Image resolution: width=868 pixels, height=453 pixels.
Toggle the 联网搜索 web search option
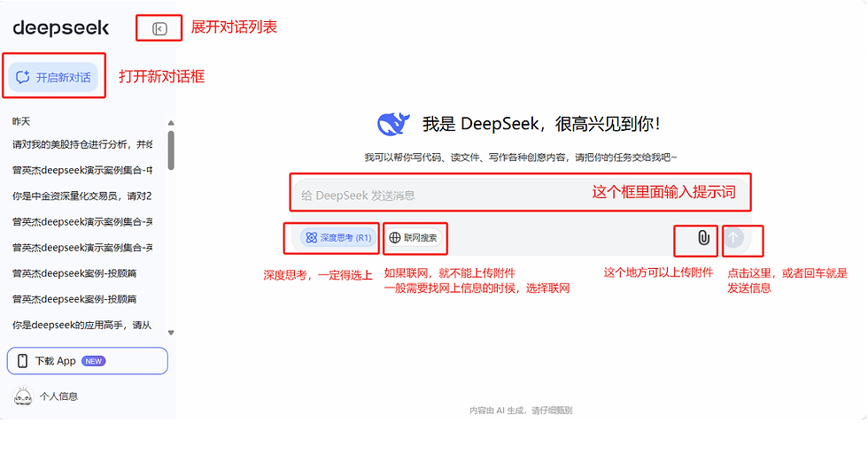(x=414, y=238)
